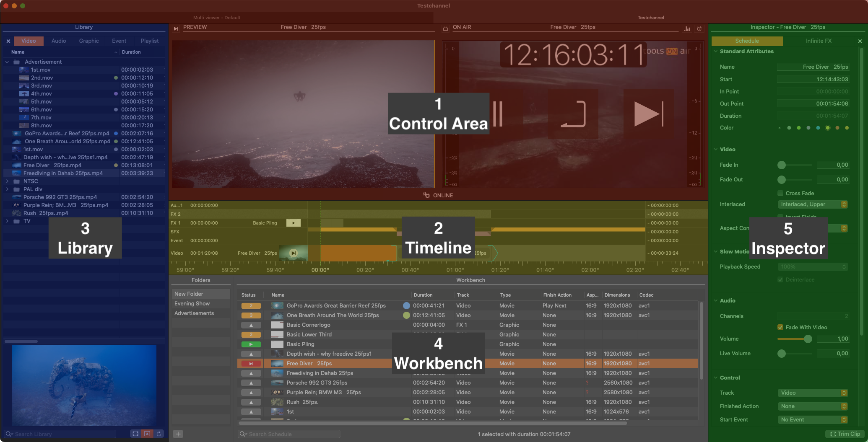Click status eject icon of Basic Cornerlogo row
The image size is (868, 442).
pyautogui.click(x=251, y=325)
